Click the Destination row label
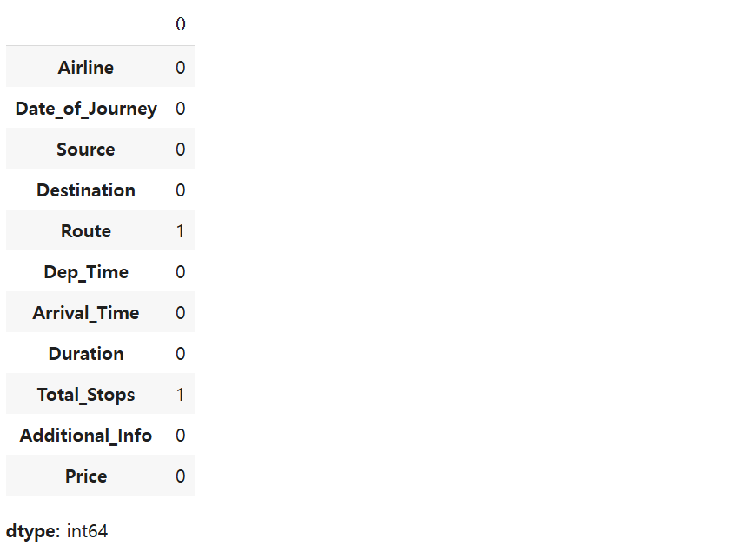 [86, 190]
